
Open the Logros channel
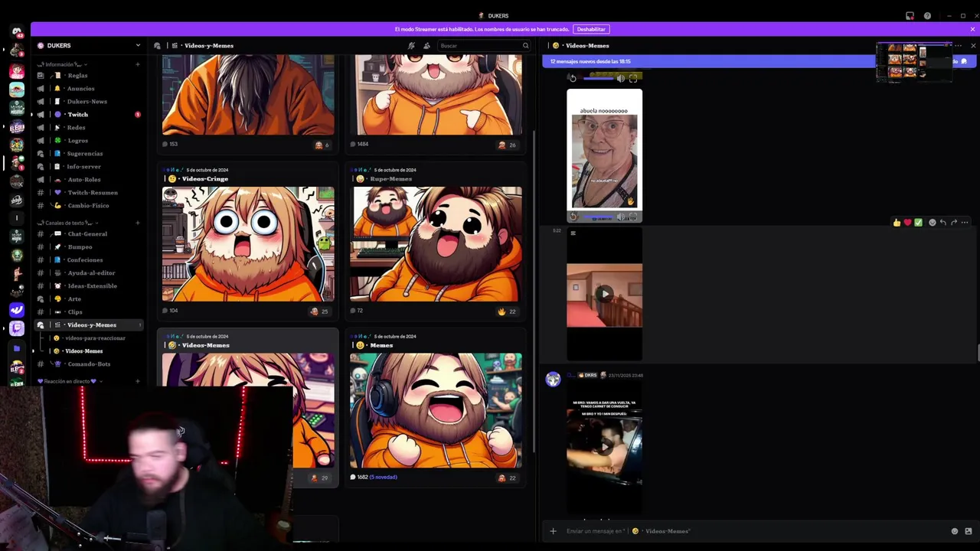click(89, 140)
